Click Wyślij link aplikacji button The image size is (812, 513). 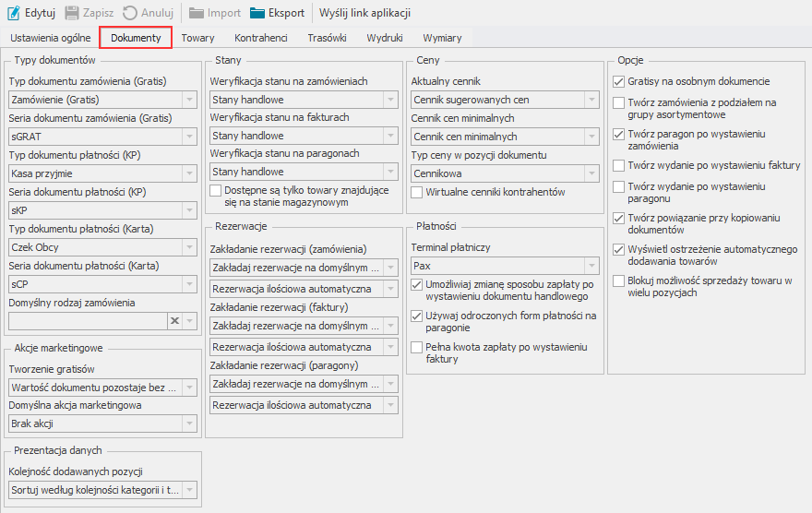click(364, 13)
